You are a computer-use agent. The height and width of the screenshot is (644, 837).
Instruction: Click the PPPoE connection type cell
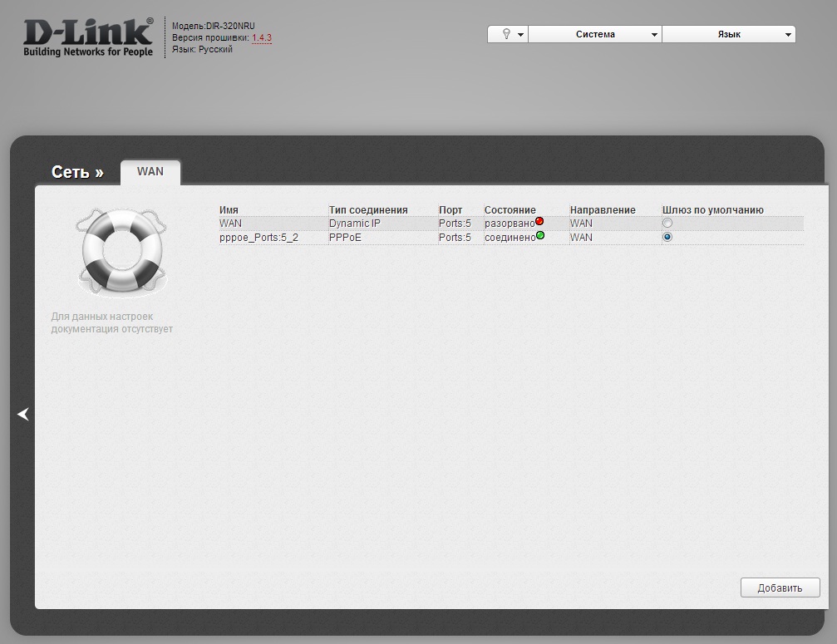tap(345, 238)
